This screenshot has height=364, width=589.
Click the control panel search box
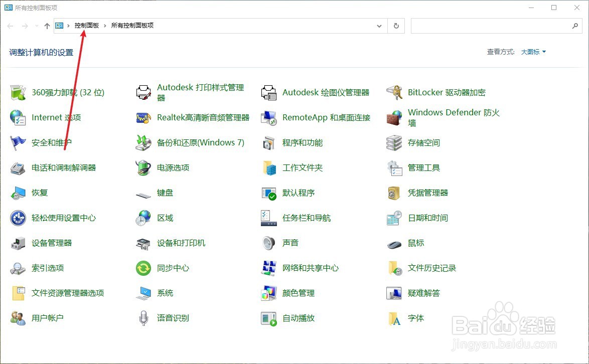pyautogui.click(x=496, y=26)
